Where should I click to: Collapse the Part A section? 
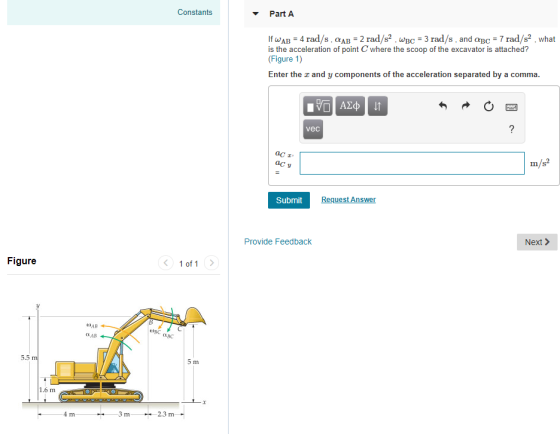click(255, 14)
